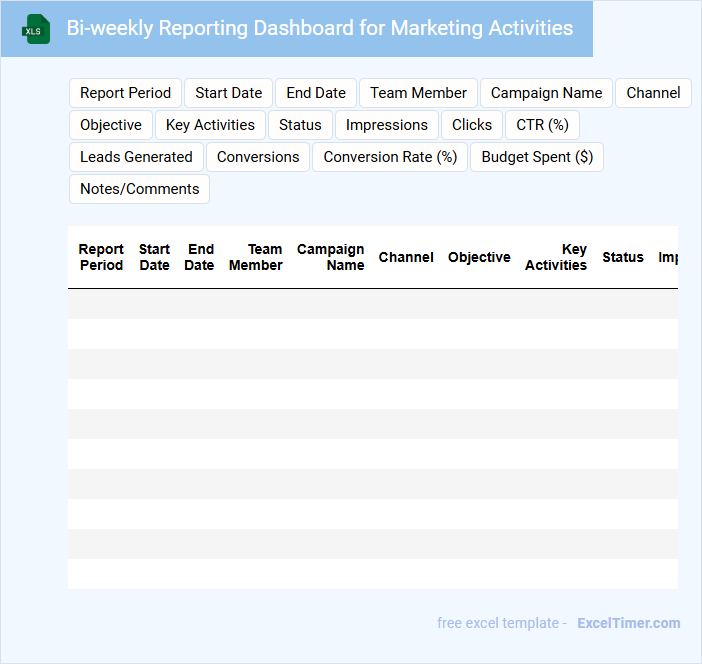
Task: Open the ExcelTimer.com link
Action: point(628,623)
